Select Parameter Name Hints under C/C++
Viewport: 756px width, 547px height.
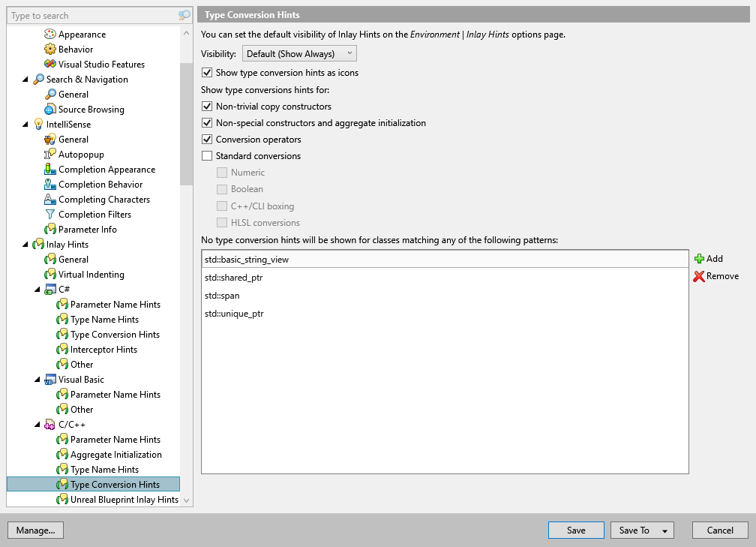point(115,440)
